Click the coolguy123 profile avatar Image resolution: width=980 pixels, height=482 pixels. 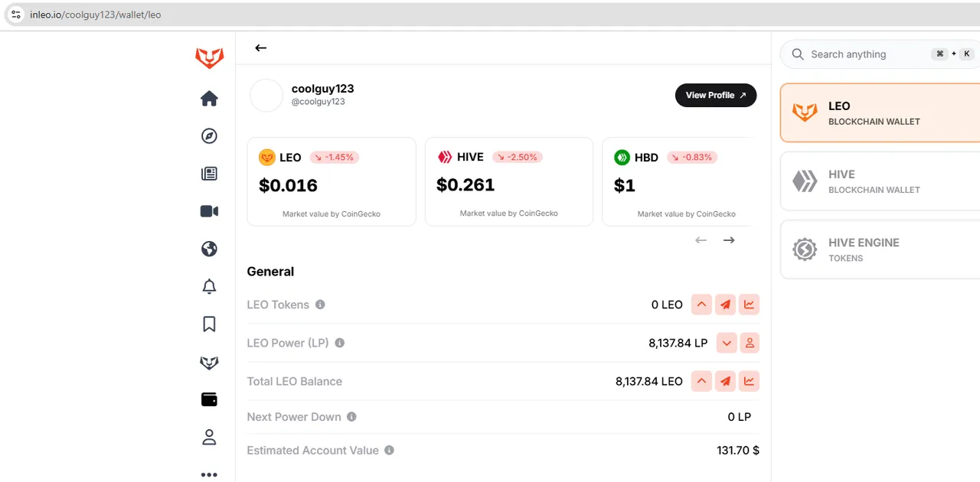pos(266,96)
